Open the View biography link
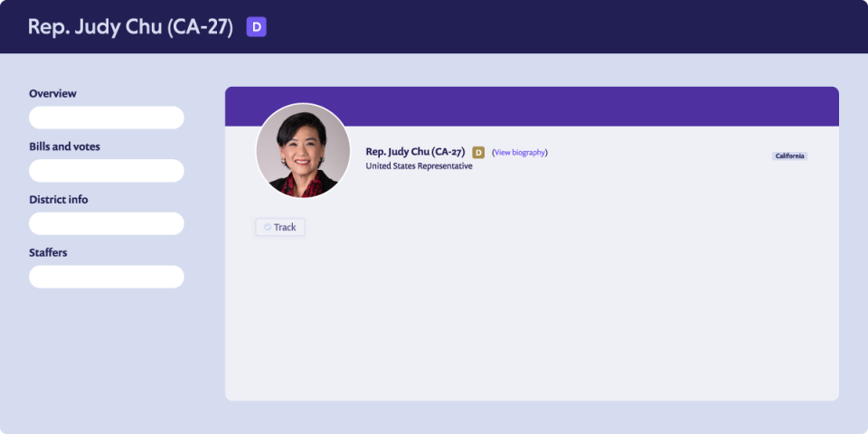The height and width of the screenshot is (434, 868). [520, 153]
